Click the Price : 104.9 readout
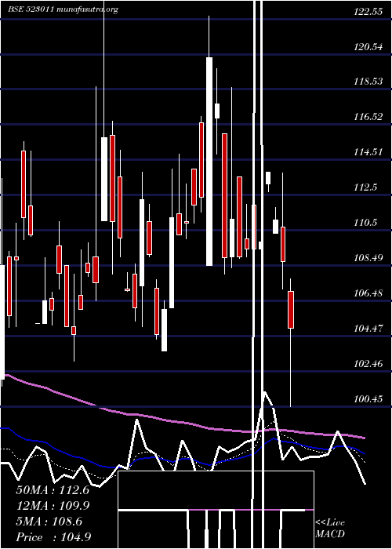392x549 pixels. click(x=54, y=537)
